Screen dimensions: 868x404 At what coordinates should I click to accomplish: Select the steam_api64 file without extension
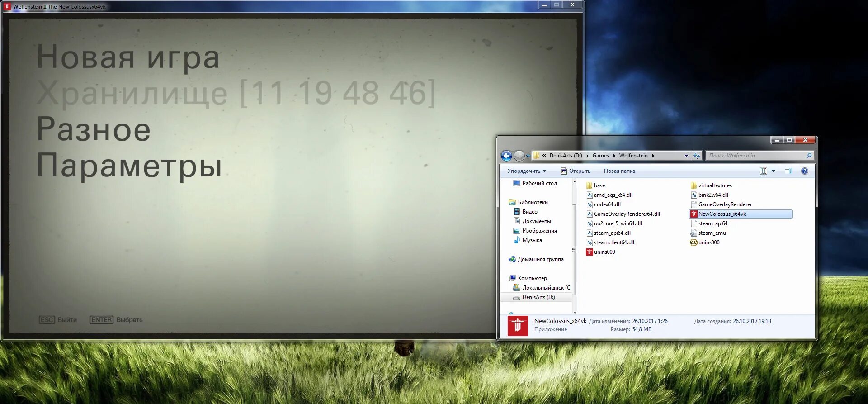click(709, 223)
